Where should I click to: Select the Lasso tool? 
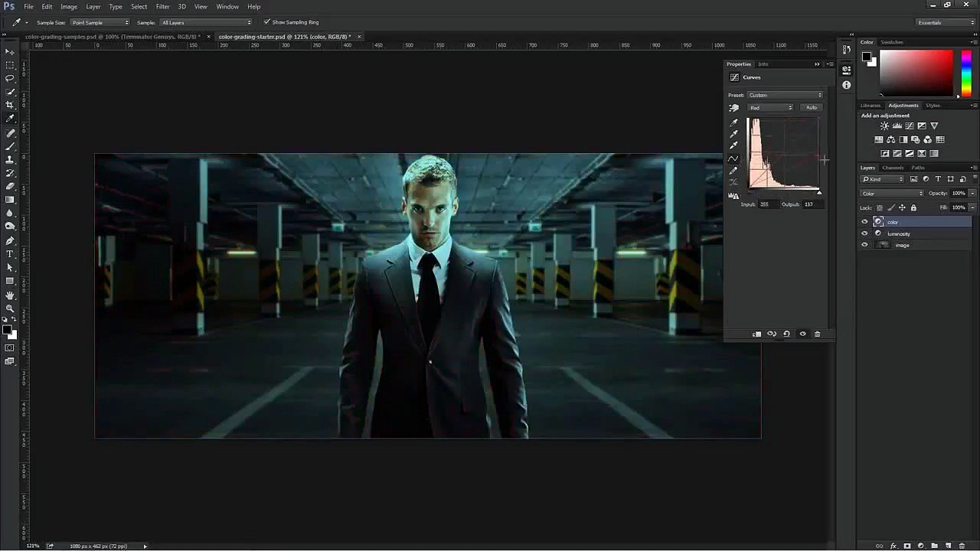[x=10, y=78]
